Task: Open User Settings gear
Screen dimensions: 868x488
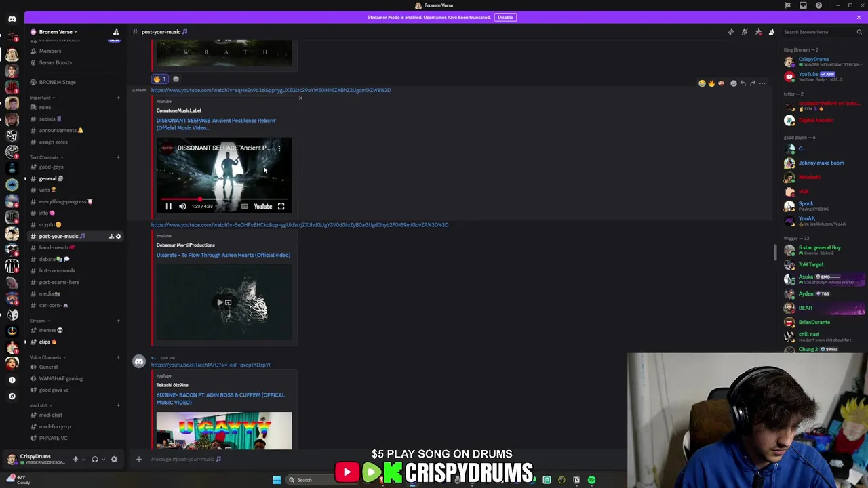Action: point(114,460)
